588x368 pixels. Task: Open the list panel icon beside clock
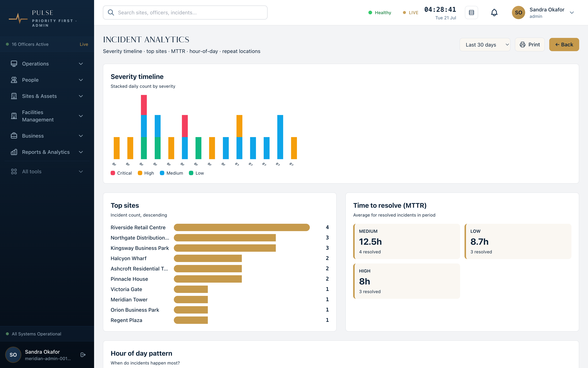pyautogui.click(x=471, y=12)
